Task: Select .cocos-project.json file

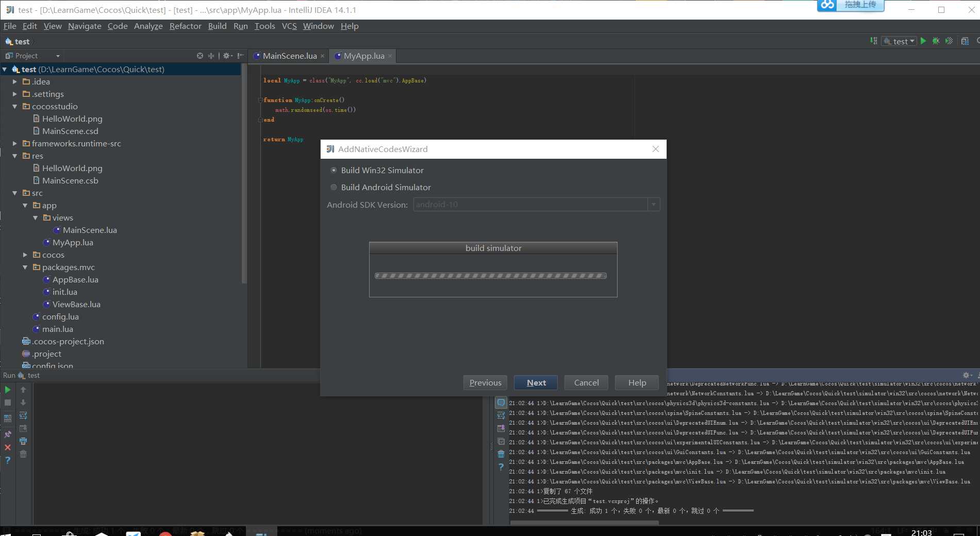Action: pyautogui.click(x=68, y=341)
